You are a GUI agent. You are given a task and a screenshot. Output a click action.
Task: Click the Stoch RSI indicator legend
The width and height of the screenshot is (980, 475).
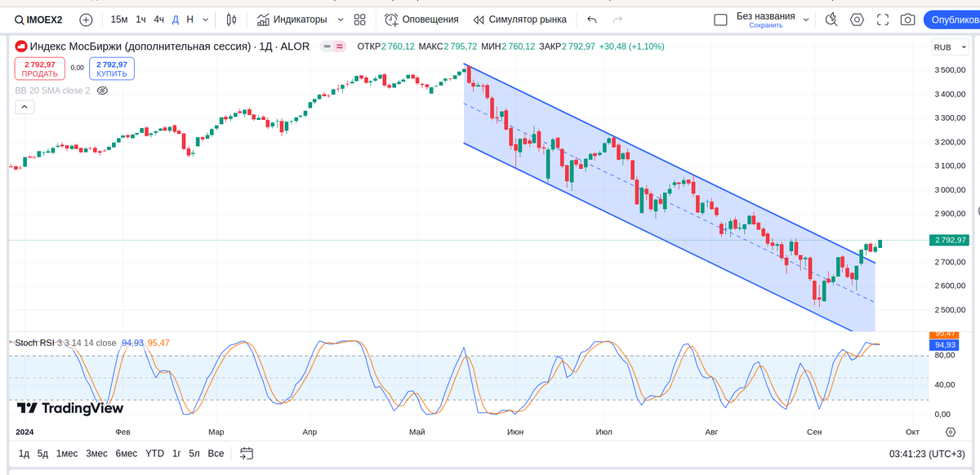pyautogui.click(x=65, y=343)
